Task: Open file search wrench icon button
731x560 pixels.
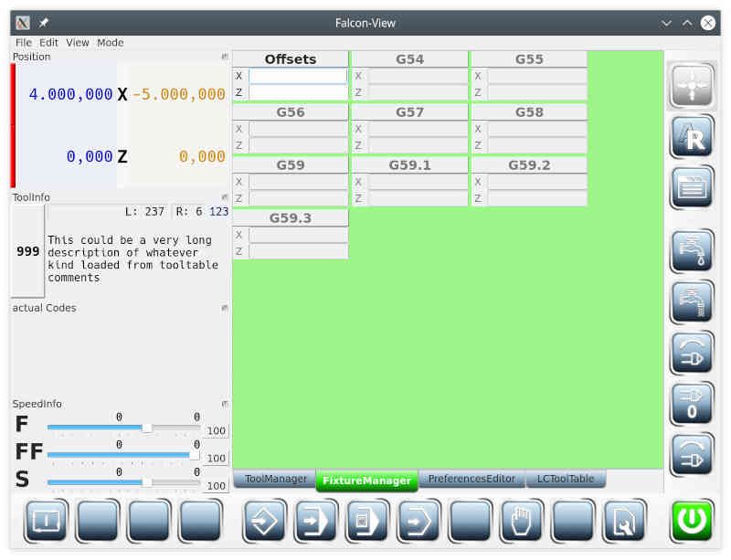Action: coord(624,521)
